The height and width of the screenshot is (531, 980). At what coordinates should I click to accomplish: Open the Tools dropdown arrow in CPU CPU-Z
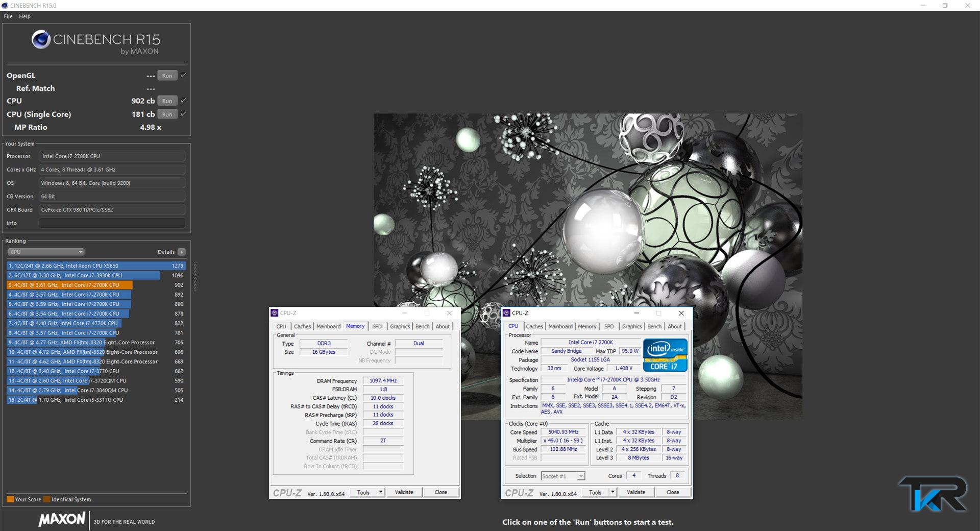click(x=612, y=492)
